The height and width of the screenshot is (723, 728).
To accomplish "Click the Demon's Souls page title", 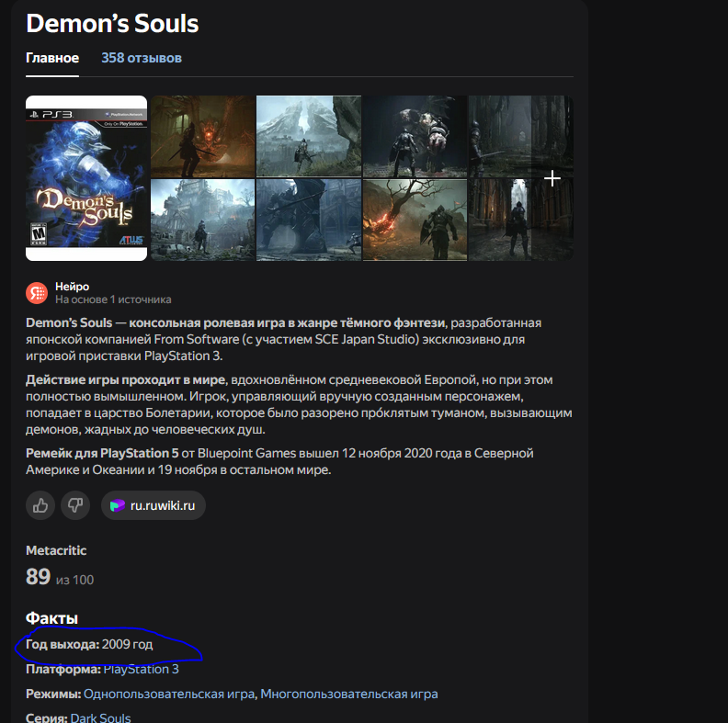I will (112, 23).
